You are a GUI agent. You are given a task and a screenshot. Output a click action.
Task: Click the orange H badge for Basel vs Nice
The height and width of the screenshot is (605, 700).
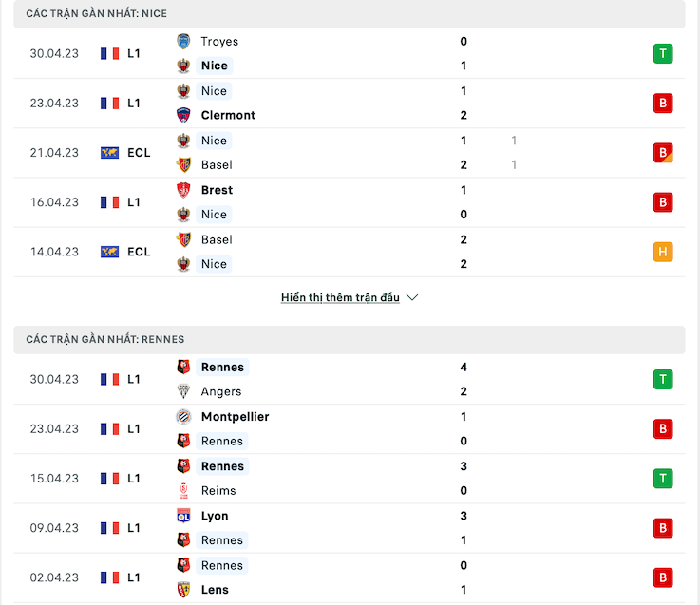point(663,252)
